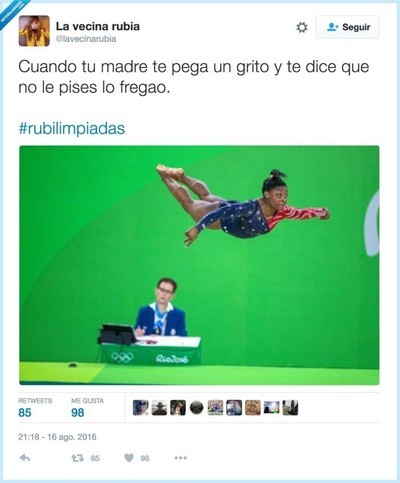The width and height of the screenshot is (400, 483).
Task: Open the #rubilimpiadas hashtag link
Action: click(x=72, y=128)
